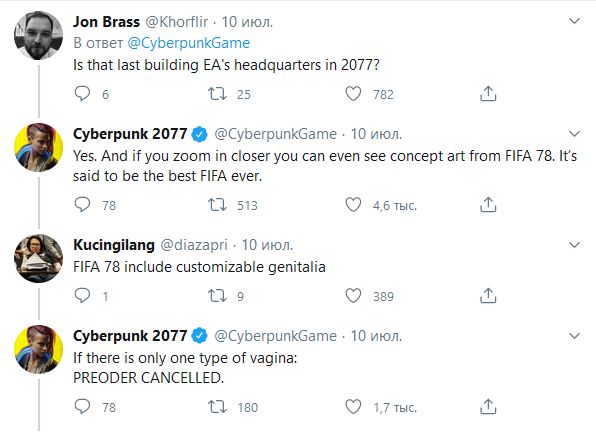Like Kucingilang's tweet with 389 likes
Screen dimensions: 596x432
click(x=353, y=296)
